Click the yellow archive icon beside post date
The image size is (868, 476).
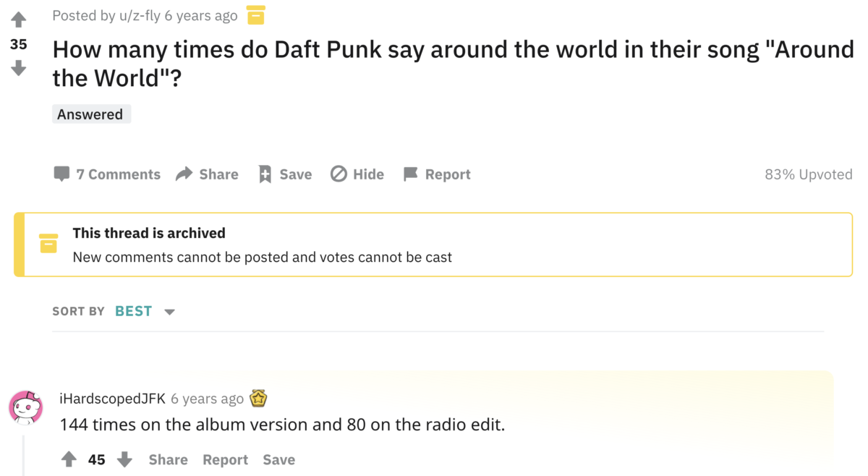click(x=255, y=15)
